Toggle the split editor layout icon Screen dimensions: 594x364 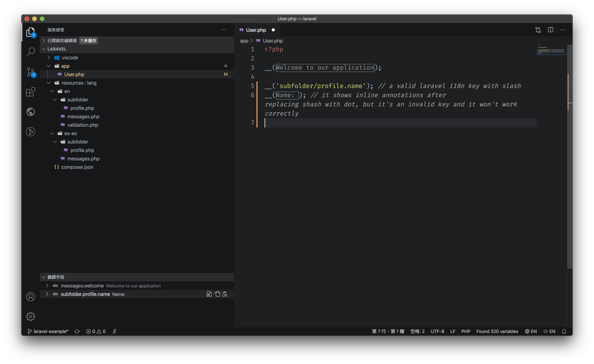click(551, 30)
